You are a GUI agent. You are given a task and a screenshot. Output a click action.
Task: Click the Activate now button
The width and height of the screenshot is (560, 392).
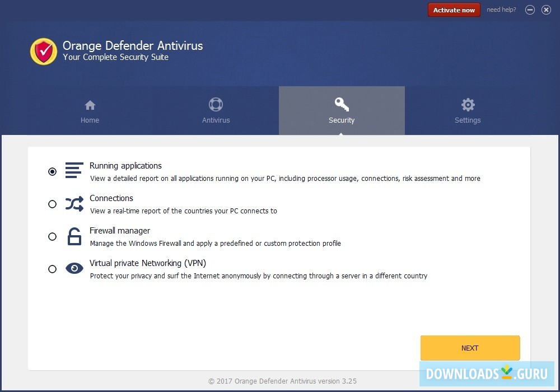[x=454, y=10]
